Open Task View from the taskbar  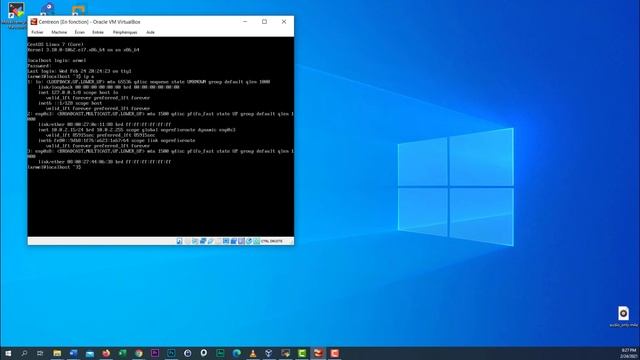click(40, 353)
